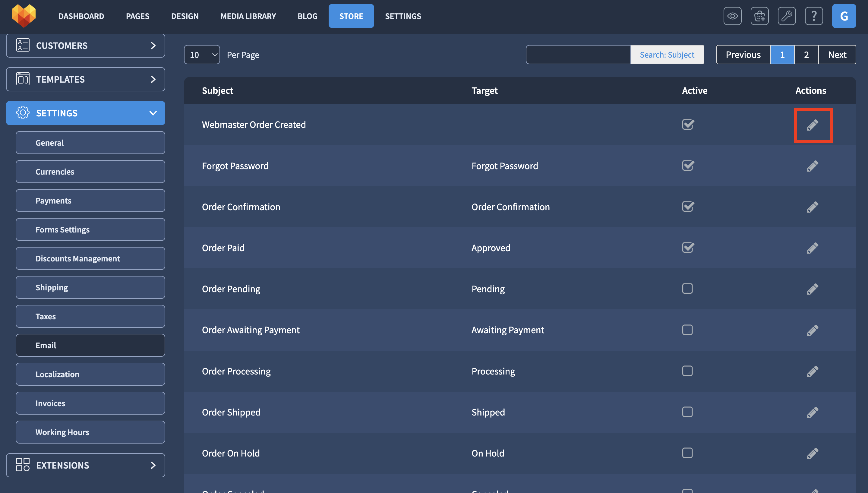Focus the subject search input field
The image size is (868, 493).
point(578,55)
